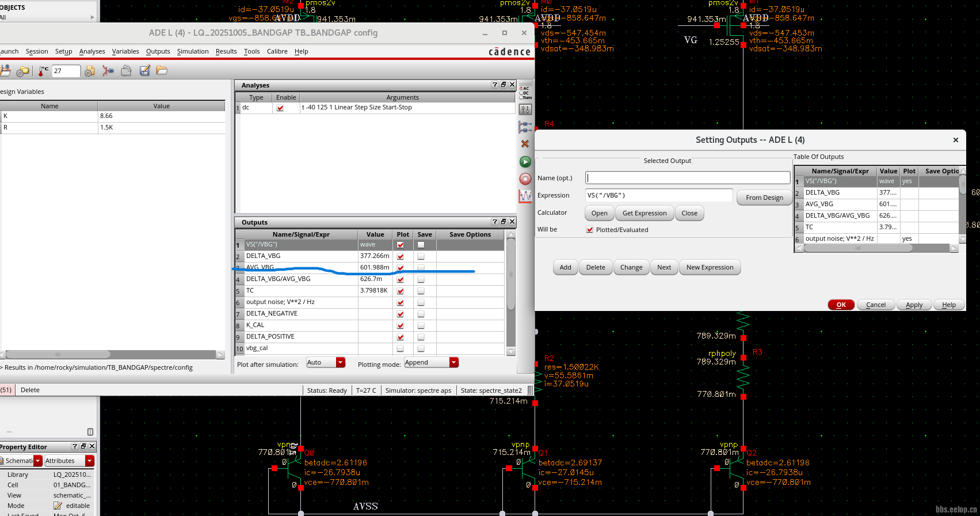
Task: Uncheck Plot for DELTA_VBG output
Action: pos(401,256)
